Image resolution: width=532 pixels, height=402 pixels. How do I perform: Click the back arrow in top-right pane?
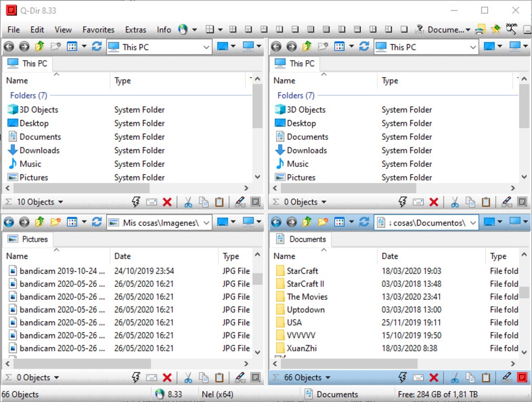click(276, 47)
